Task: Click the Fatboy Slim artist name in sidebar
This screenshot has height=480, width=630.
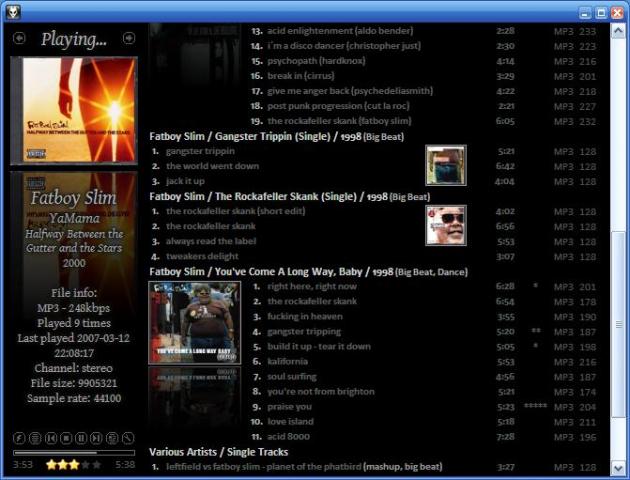Action: click(x=74, y=198)
